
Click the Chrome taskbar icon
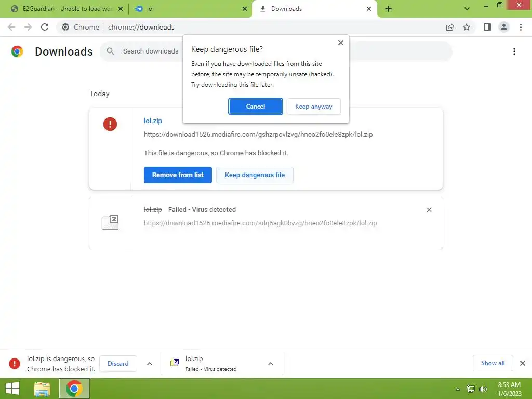coord(74,389)
